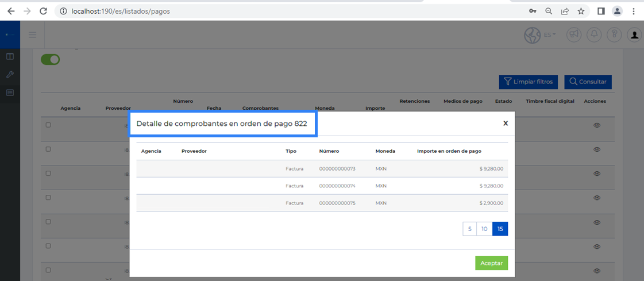
Task: Set page size to 10 rows
Action: pos(484,229)
